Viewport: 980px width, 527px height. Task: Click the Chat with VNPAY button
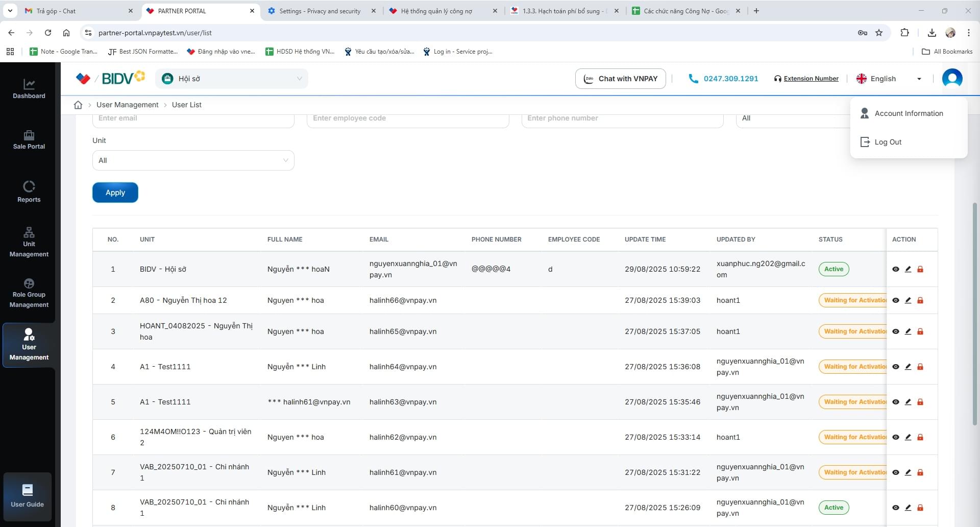point(620,79)
